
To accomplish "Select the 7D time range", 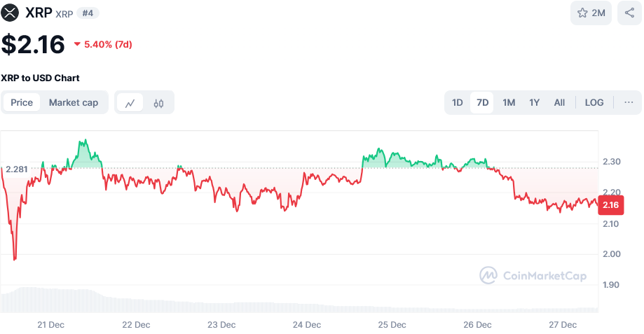I will (482, 102).
